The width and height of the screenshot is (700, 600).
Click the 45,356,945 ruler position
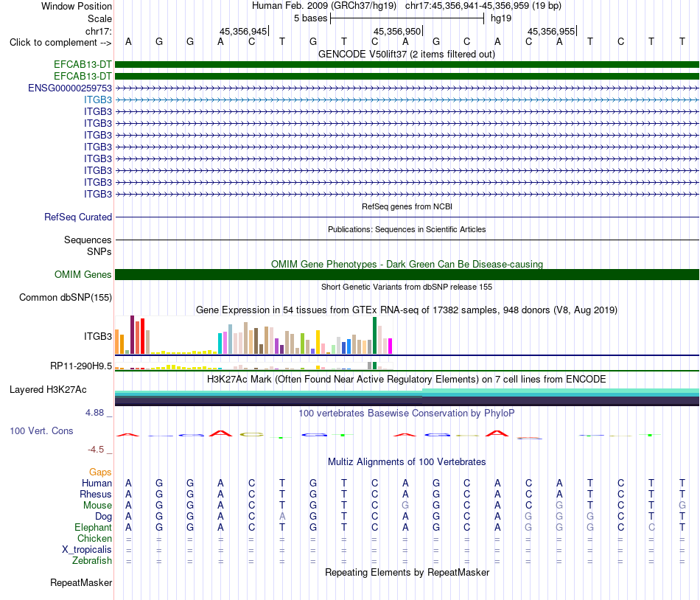pyautogui.click(x=243, y=31)
